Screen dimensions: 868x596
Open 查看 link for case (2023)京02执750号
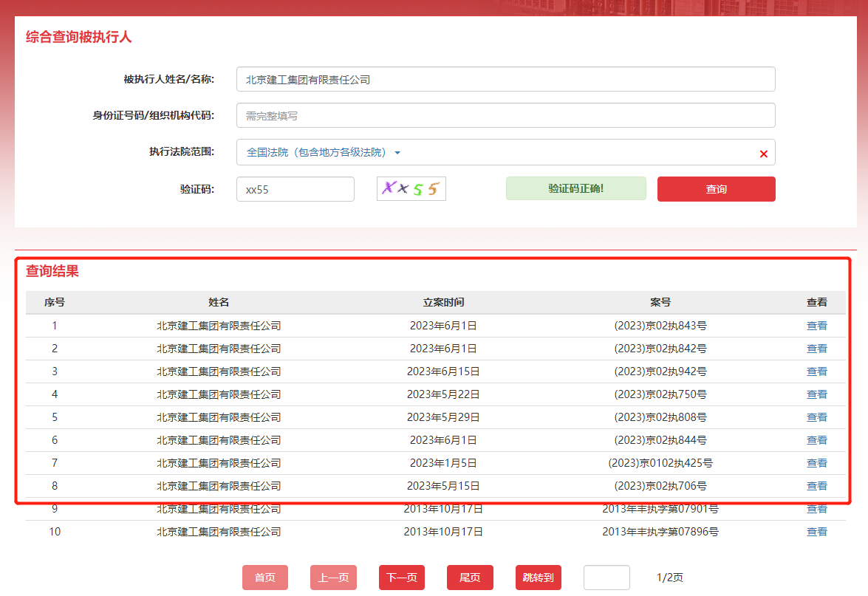point(816,394)
